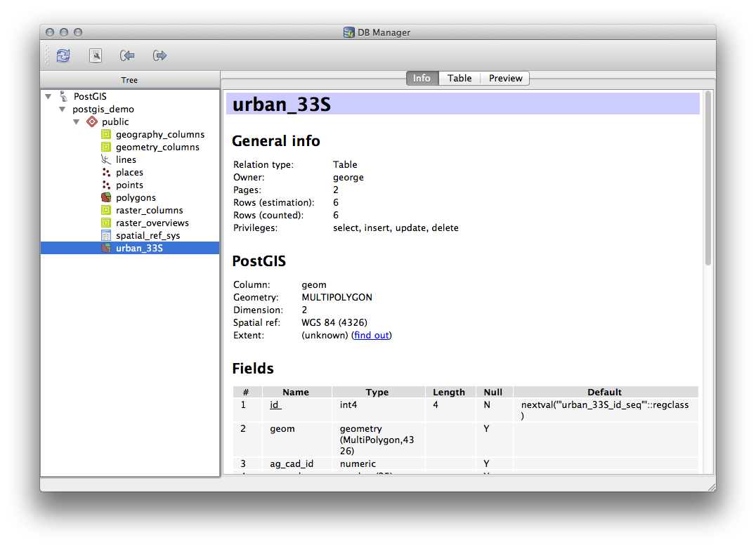Screen dimensions: 756x547
Task: Select the geometry_columns tree item
Action: (x=157, y=147)
